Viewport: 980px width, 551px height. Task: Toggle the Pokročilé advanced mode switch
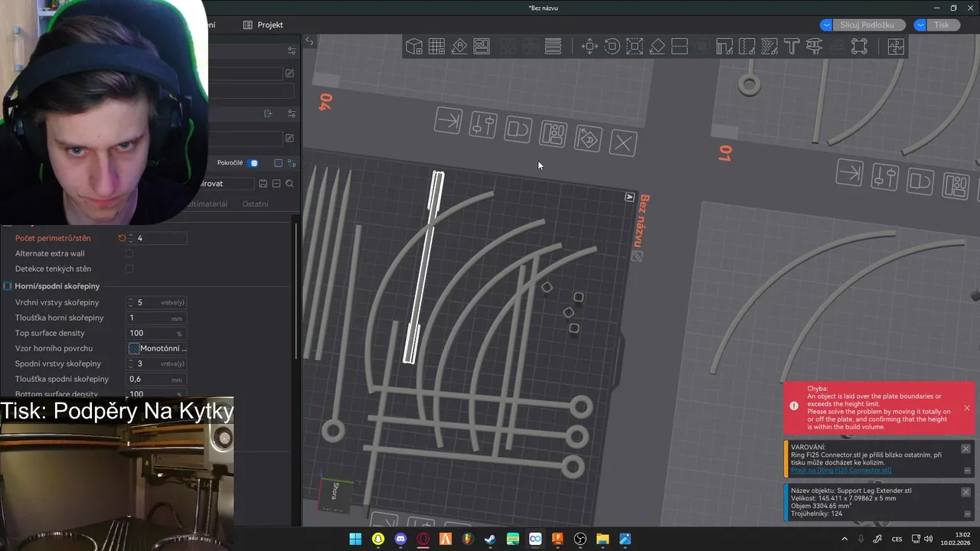pyautogui.click(x=254, y=163)
